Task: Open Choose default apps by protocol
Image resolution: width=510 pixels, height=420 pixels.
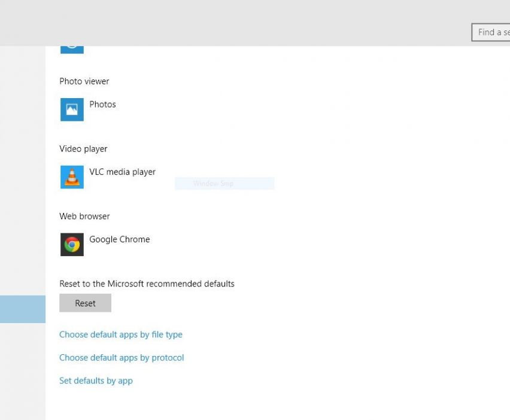Action: pyautogui.click(x=122, y=358)
